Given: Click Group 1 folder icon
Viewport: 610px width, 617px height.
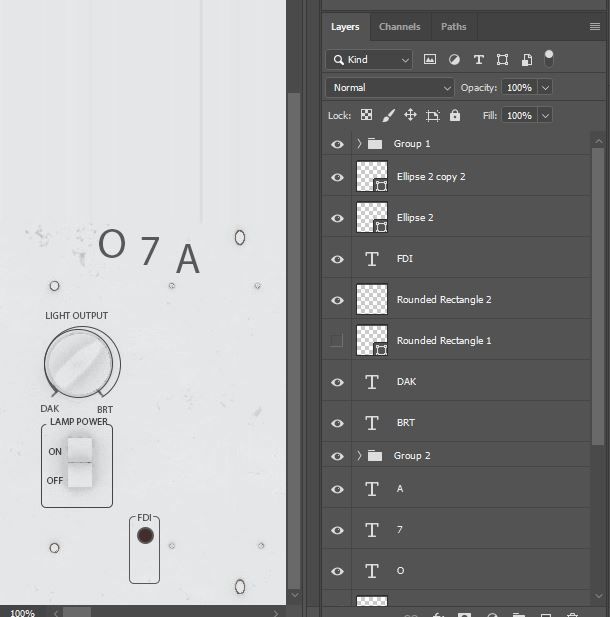Looking at the screenshot, I should 375,144.
